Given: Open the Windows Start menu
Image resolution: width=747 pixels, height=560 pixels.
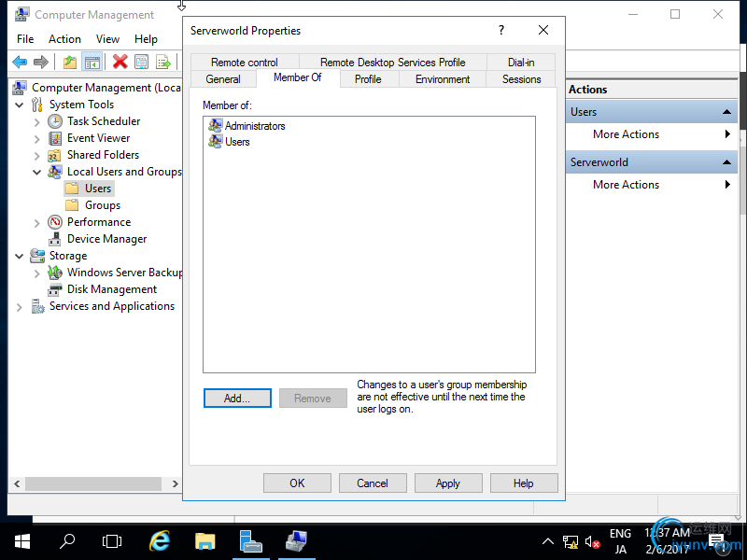Looking at the screenshot, I should click(21, 541).
